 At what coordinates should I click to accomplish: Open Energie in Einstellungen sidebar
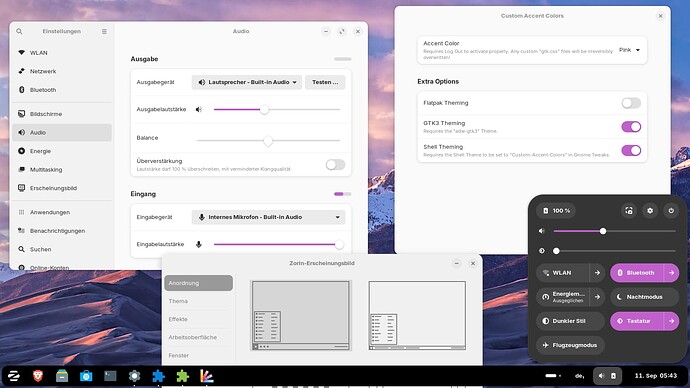click(x=62, y=151)
